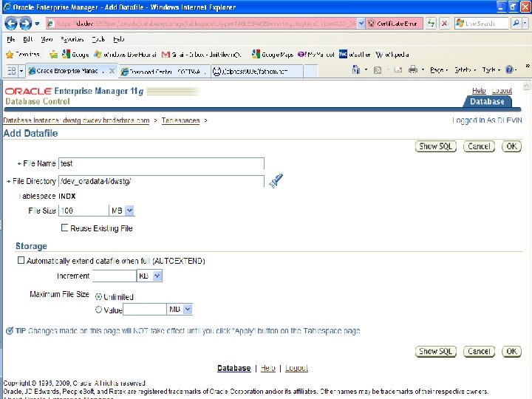This screenshot has height=399, width=532.
Task: Open the tab list dropdown arrow
Action: point(21,71)
